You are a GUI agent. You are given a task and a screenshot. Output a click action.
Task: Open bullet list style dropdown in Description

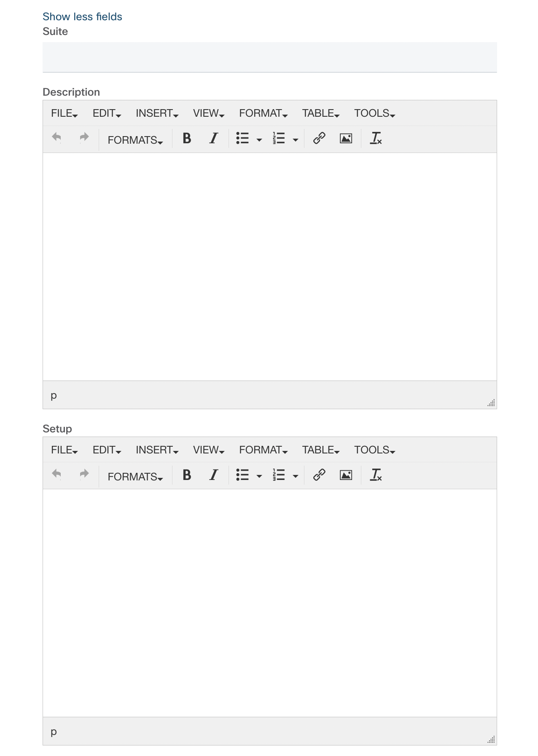coord(259,139)
